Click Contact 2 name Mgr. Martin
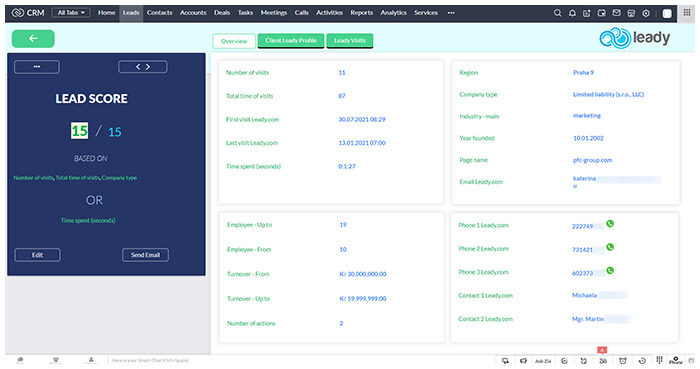The width and height of the screenshot is (700, 369). point(588,319)
